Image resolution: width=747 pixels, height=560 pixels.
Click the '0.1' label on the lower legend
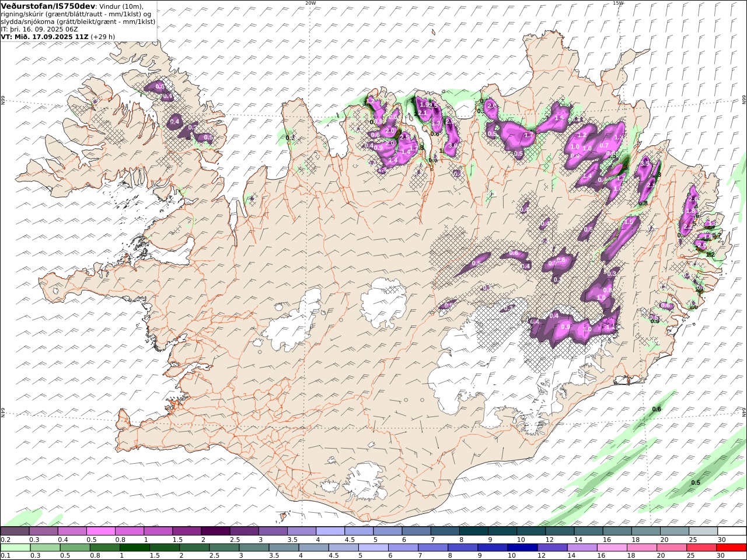point(5,555)
